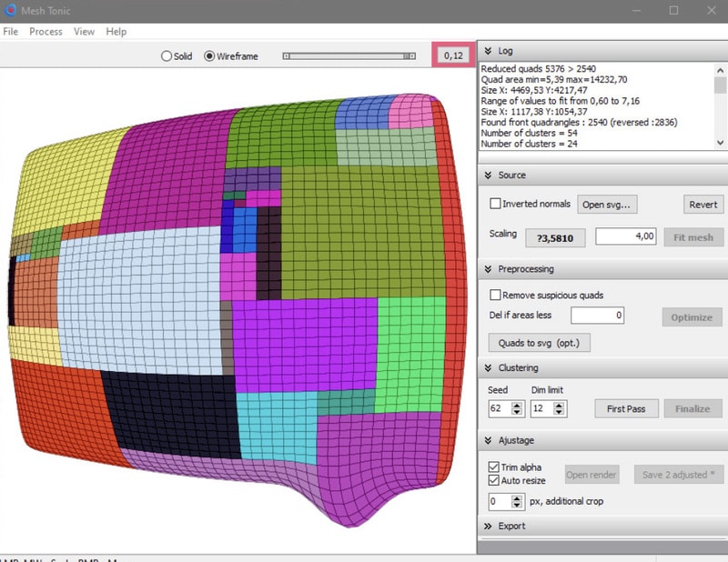Open the View menu

tap(84, 32)
